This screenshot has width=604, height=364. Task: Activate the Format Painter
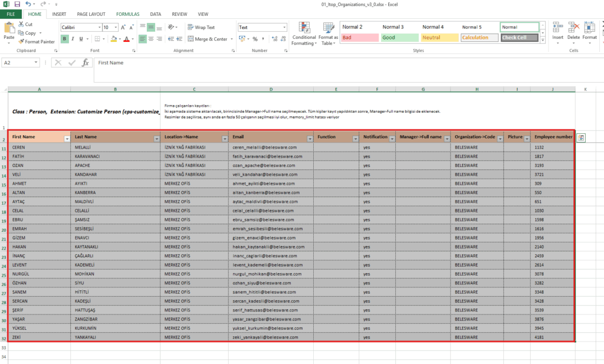[x=37, y=42]
